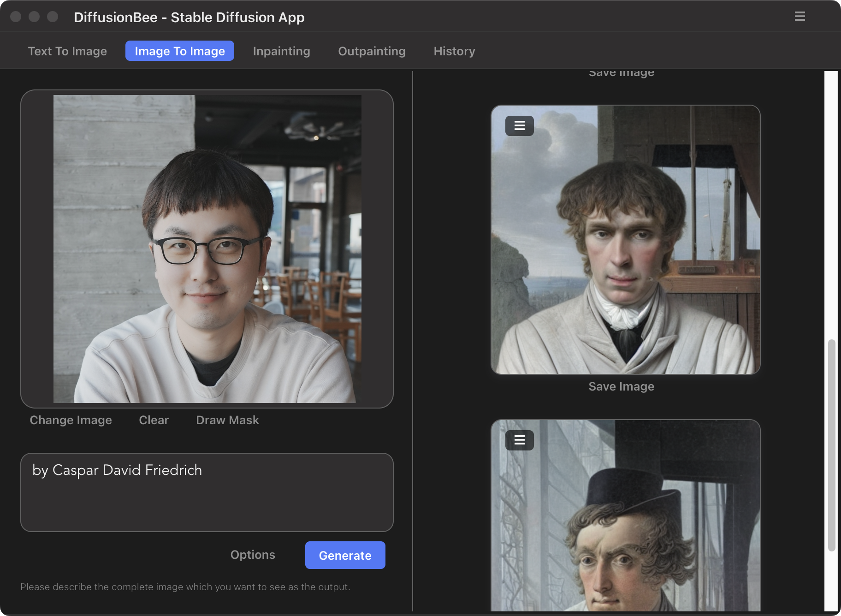Open the History tab
The width and height of the screenshot is (841, 616).
[454, 51]
